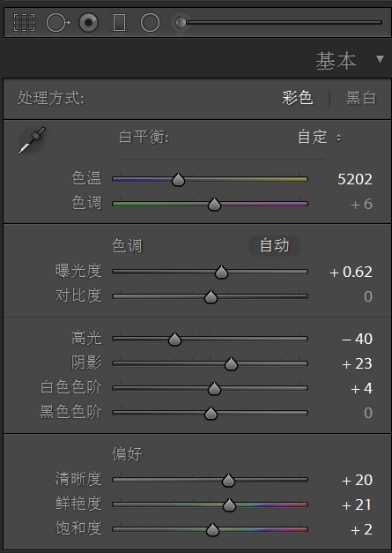
Task: Edit the 对比度 value 0
Action: [x=368, y=296]
